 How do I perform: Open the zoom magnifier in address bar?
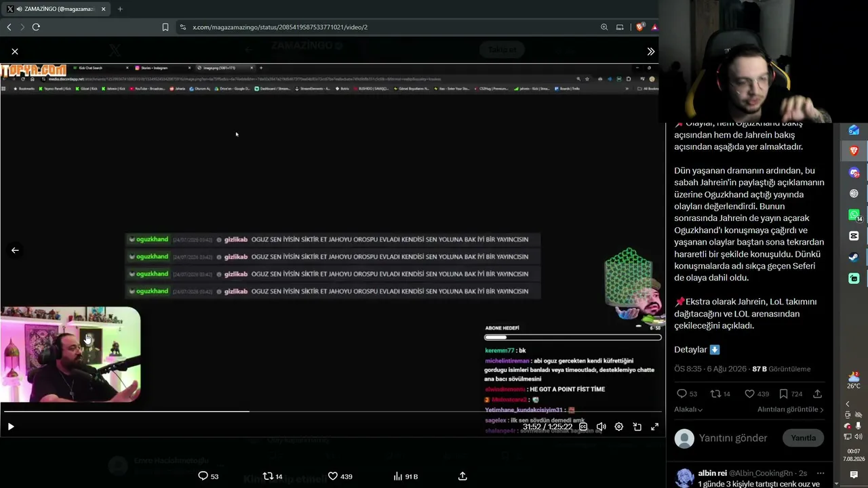point(604,27)
